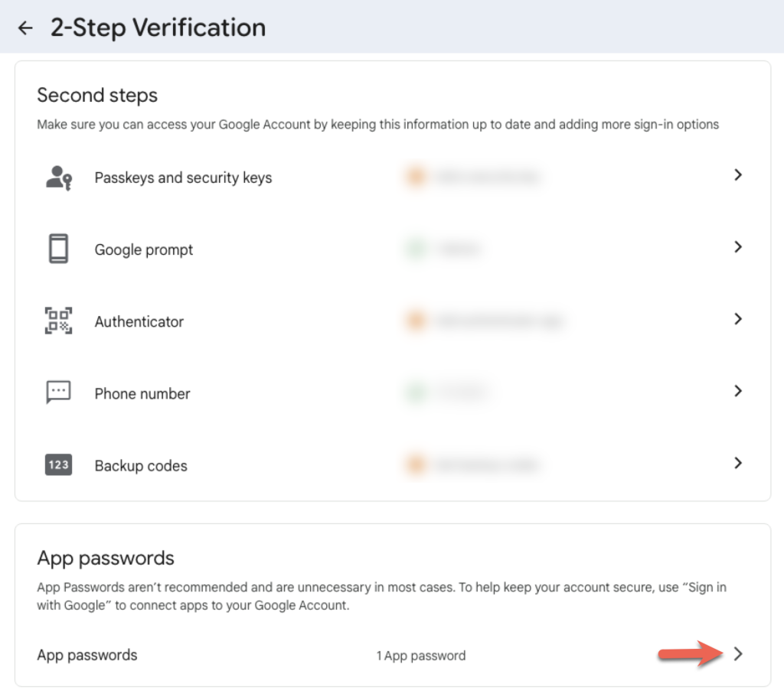Expand the Phone number settings row

(737, 391)
